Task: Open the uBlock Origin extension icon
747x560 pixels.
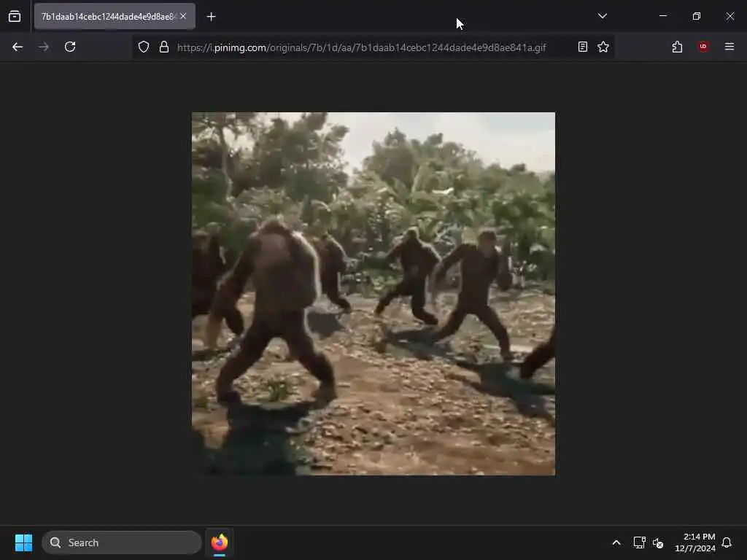Action: (703, 47)
